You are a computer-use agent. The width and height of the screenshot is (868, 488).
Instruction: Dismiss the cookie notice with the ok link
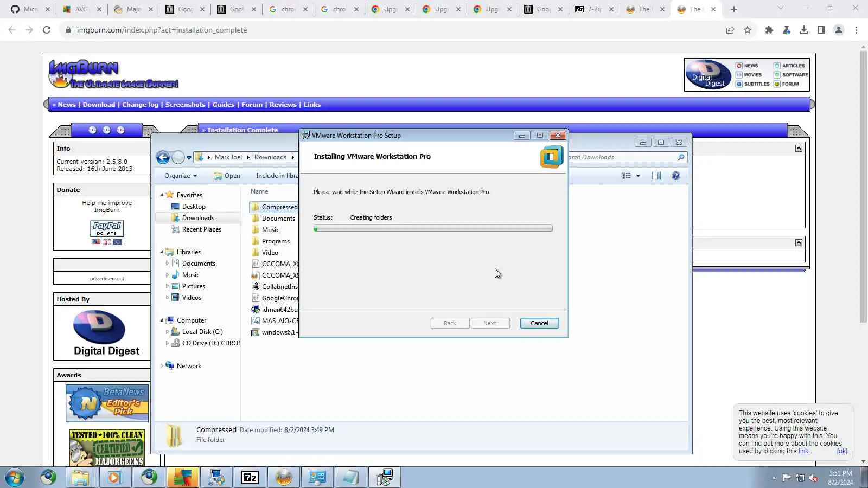click(842, 451)
